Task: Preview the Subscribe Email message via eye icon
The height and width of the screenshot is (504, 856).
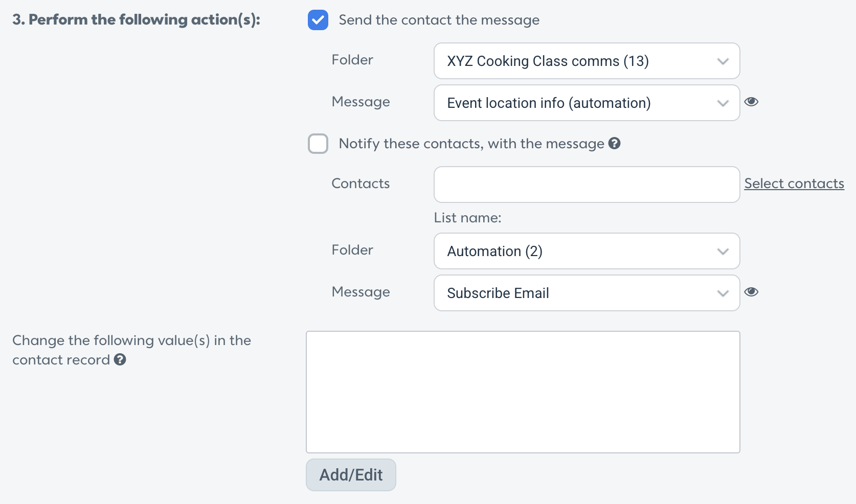Action: pyautogui.click(x=751, y=292)
